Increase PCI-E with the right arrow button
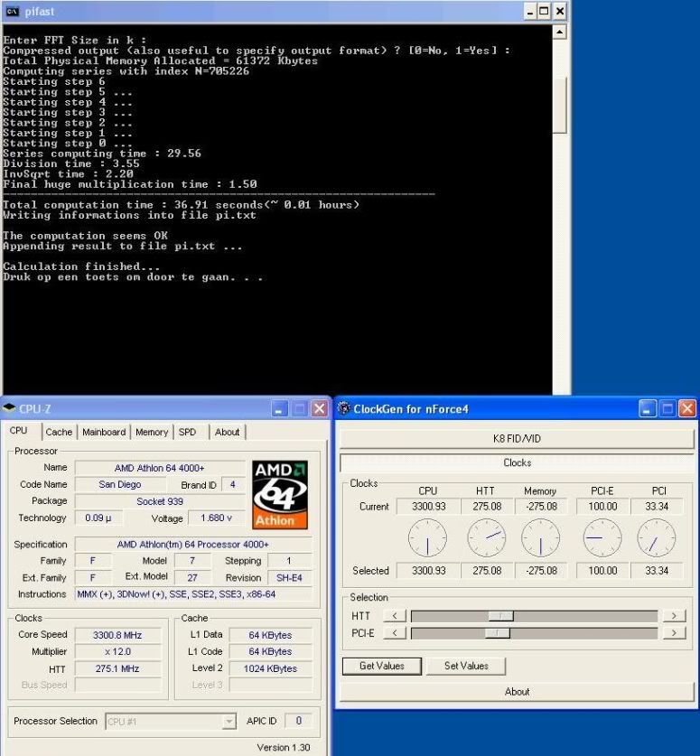This screenshot has width=700, height=756. tap(674, 633)
